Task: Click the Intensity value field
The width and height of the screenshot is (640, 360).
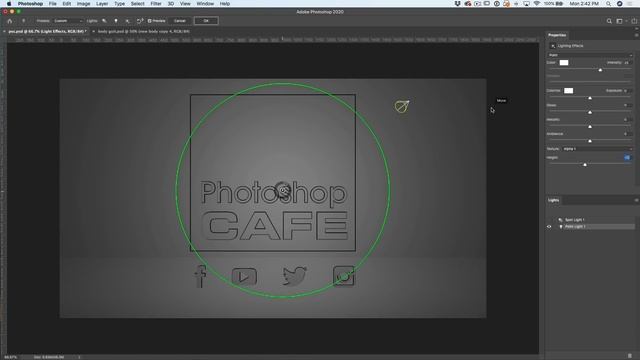Action: click(627, 63)
